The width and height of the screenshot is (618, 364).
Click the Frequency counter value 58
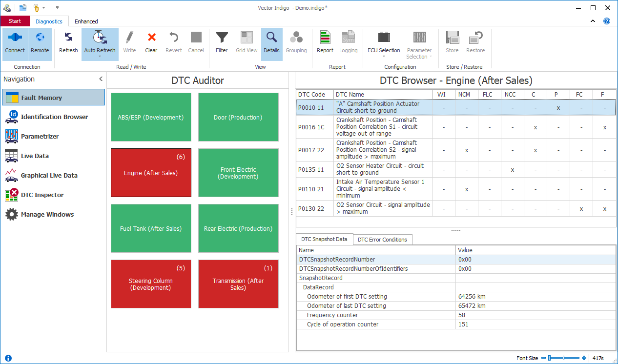point(462,315)
